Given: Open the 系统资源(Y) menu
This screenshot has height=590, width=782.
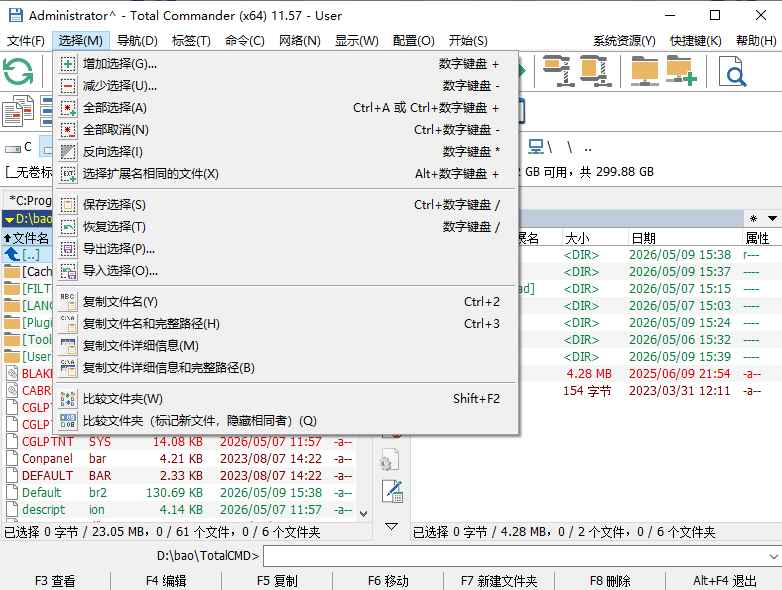Looking at the screenshot, I should pyautogui.click(x=624, y=40).
